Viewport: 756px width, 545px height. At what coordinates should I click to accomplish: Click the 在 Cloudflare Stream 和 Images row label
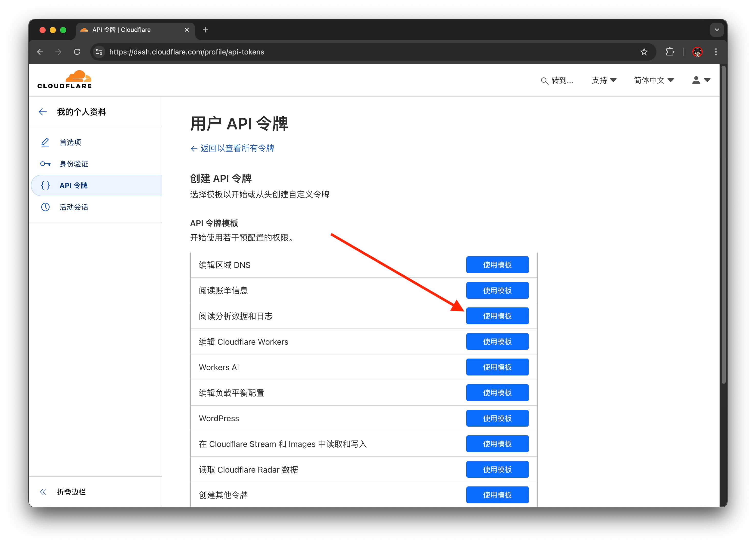click(x=283, y=444)
